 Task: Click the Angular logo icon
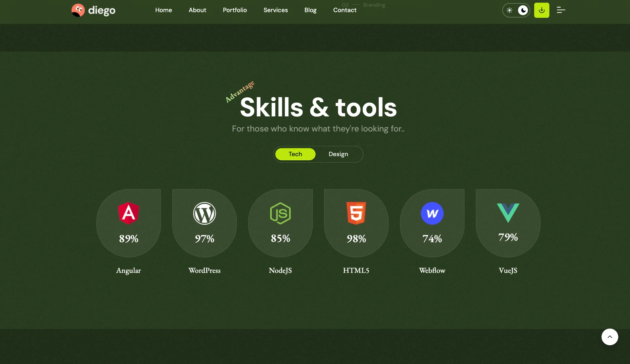(129, 213)
